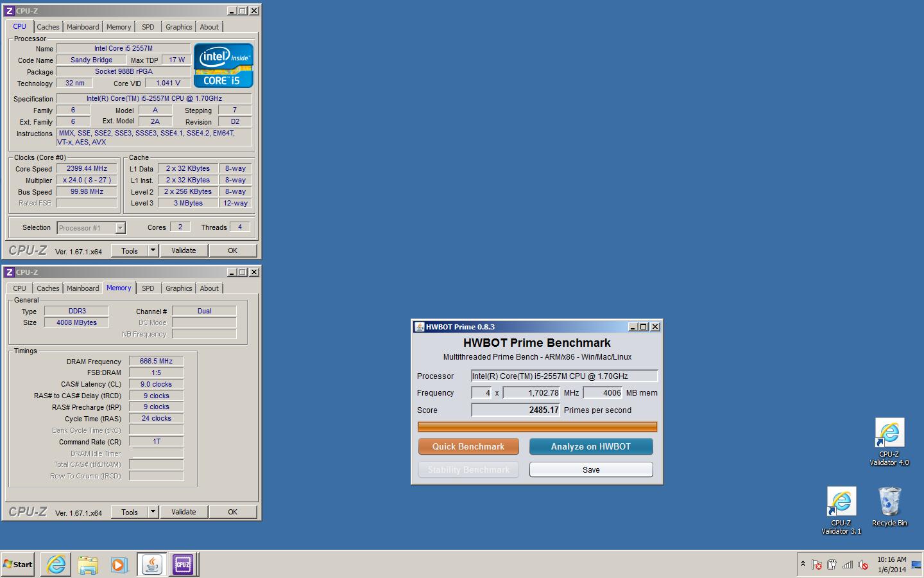Click the Multiplier value x 24.0 ( 8 - 27 )
Image resolution: width=924 pixels, height=578 pixels.
(87, 180)
